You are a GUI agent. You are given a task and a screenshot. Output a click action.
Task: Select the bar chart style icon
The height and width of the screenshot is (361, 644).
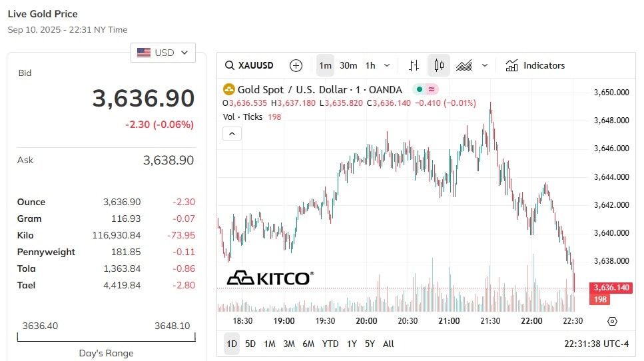tap(414, 65)
